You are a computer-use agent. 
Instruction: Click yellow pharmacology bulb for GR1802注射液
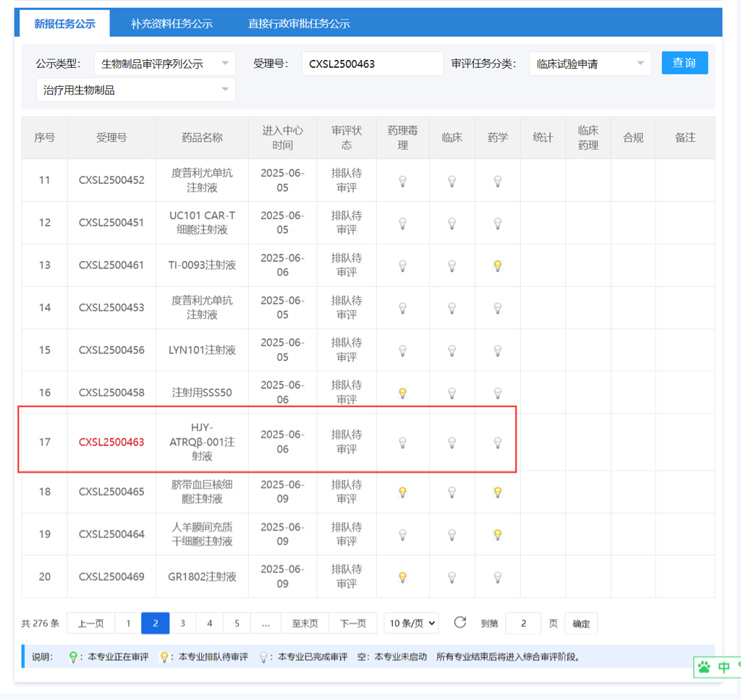[x=402, y=577]
